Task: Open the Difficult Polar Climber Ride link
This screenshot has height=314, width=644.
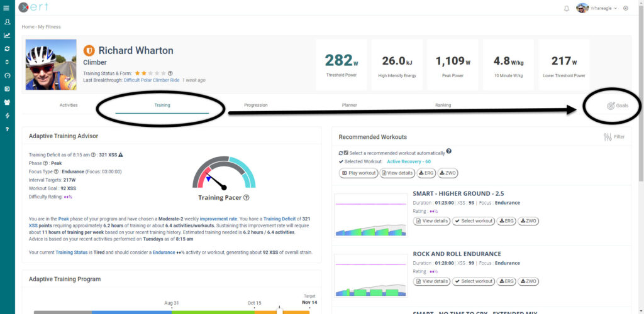Action: (x=152, y=80)
